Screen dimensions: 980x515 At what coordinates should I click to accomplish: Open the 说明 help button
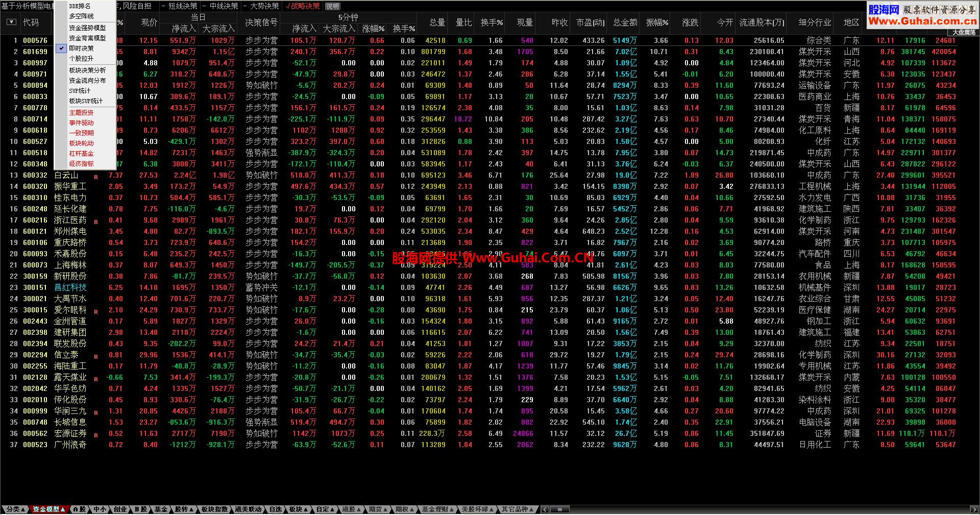coord(332,6)
